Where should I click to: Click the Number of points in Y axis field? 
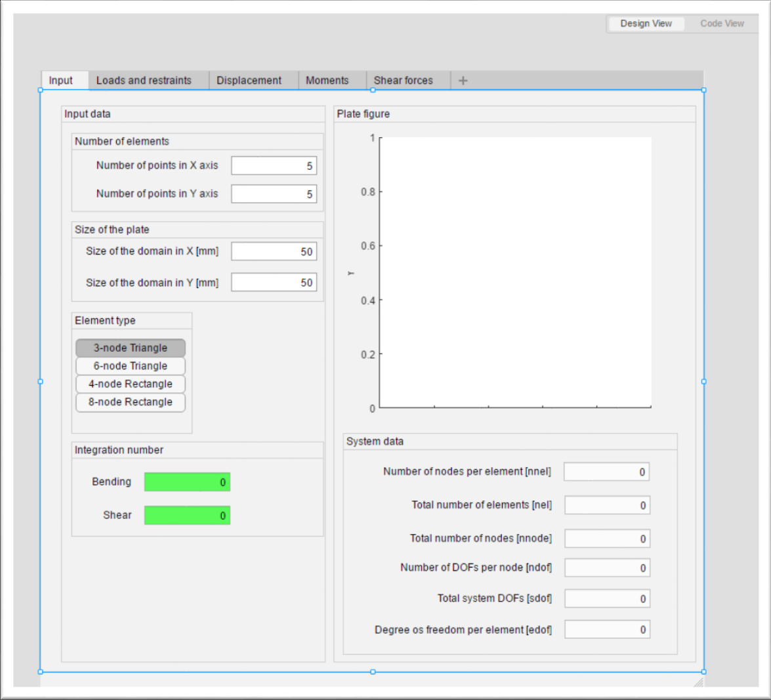(274, 194)
